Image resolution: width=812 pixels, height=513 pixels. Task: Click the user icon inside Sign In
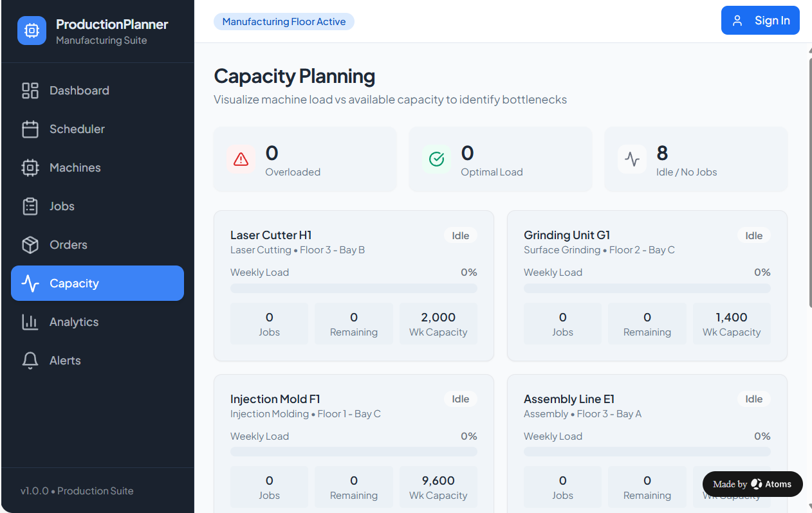(737, 21)
